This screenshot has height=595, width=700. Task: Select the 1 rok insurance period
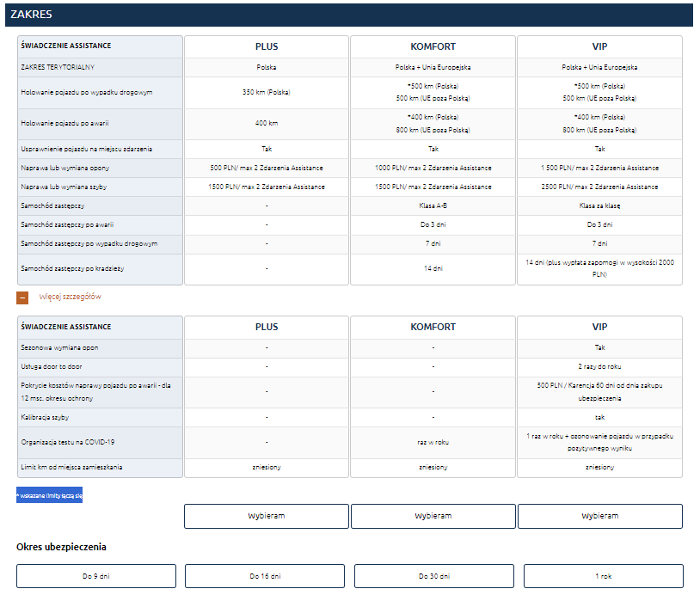tap(603, 576)
